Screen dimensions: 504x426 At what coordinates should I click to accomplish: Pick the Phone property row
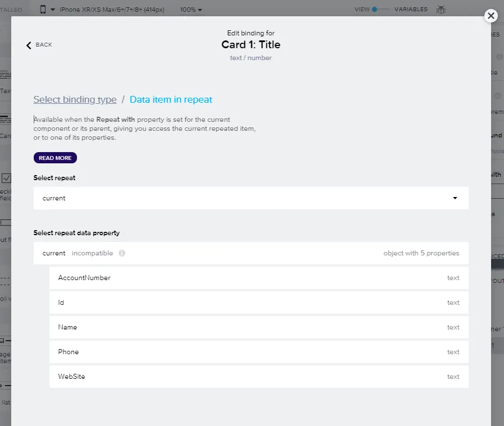click(x=258, y=352)
